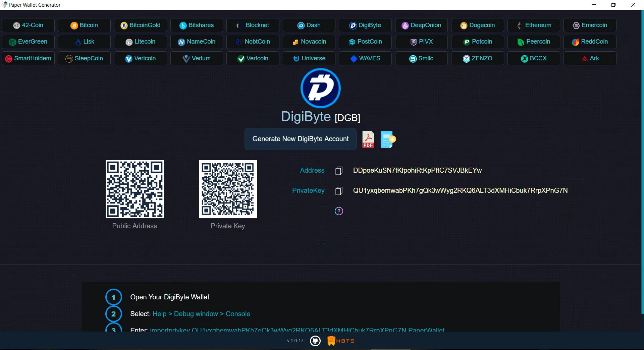Switch to Lisk coin

point(84,42)
